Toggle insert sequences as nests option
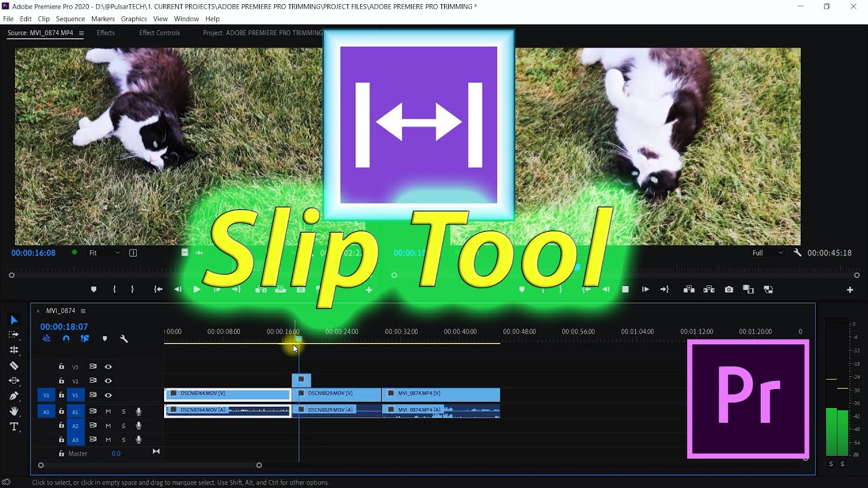Image resolution: width=868 pixels, height=488 pixels. pos(46,338)
